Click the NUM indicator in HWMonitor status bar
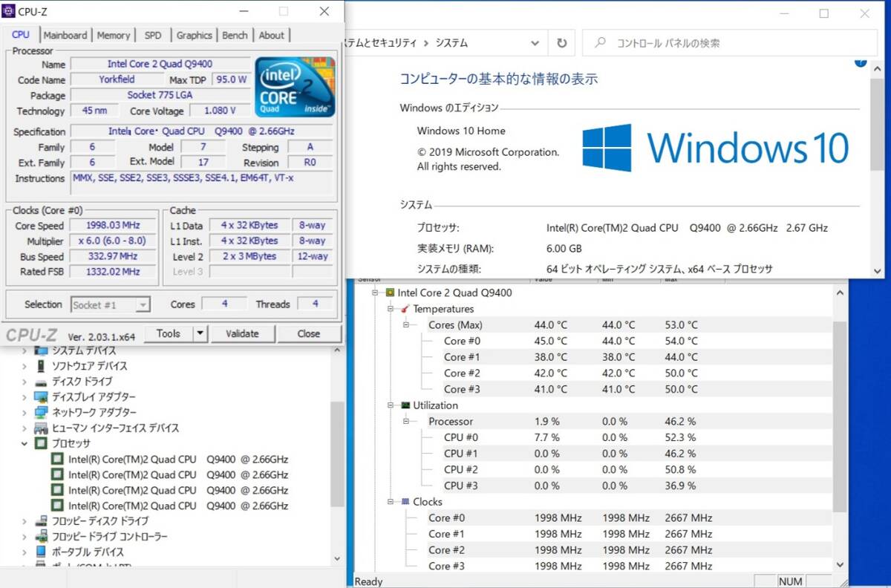 pyautogui.click(x=790, y=581)
